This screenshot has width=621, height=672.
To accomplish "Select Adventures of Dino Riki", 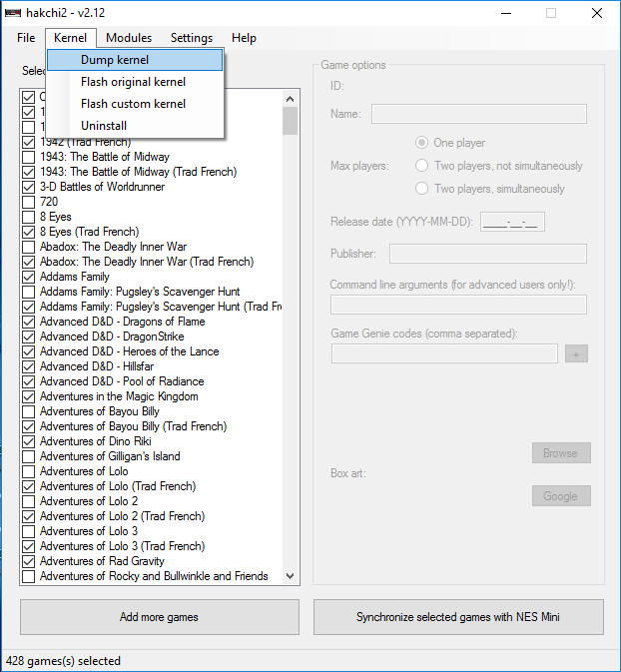I will (96, 441).
